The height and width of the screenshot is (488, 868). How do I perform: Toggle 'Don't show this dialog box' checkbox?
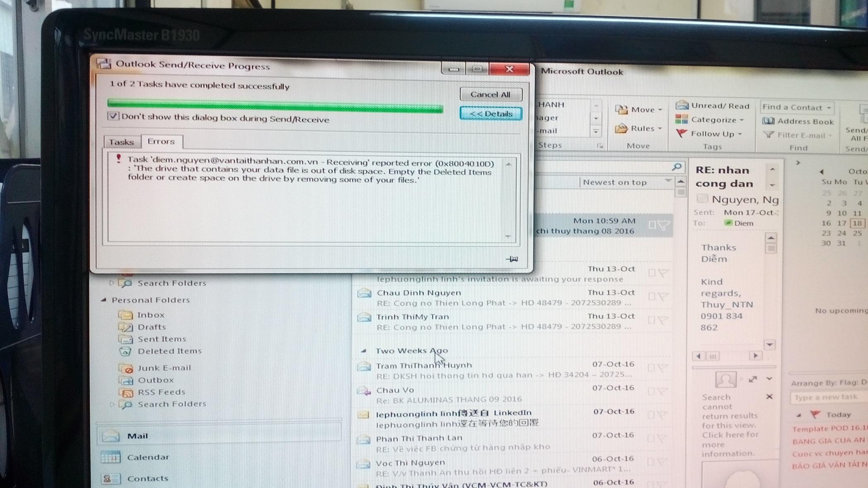(113, 116)
